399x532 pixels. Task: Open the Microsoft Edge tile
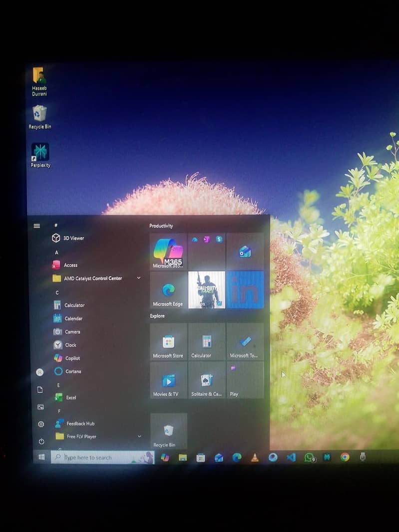coord(168,290)
